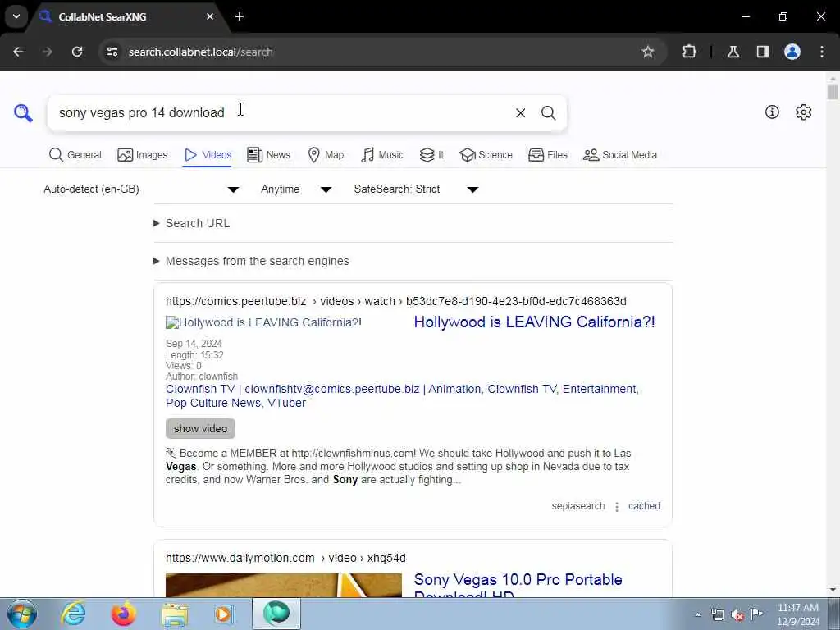Click network status tray icon
840x630 pixels.
click(718, 614)
